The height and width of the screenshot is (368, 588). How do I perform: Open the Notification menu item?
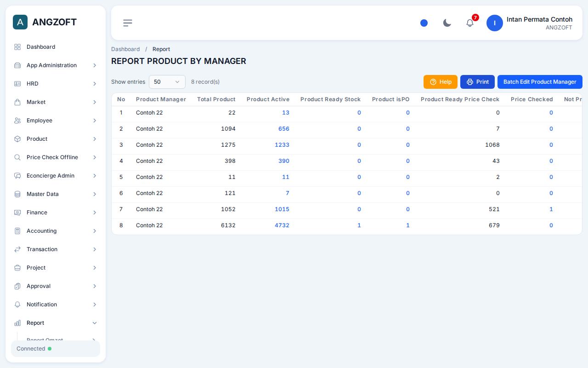(56, 305)
